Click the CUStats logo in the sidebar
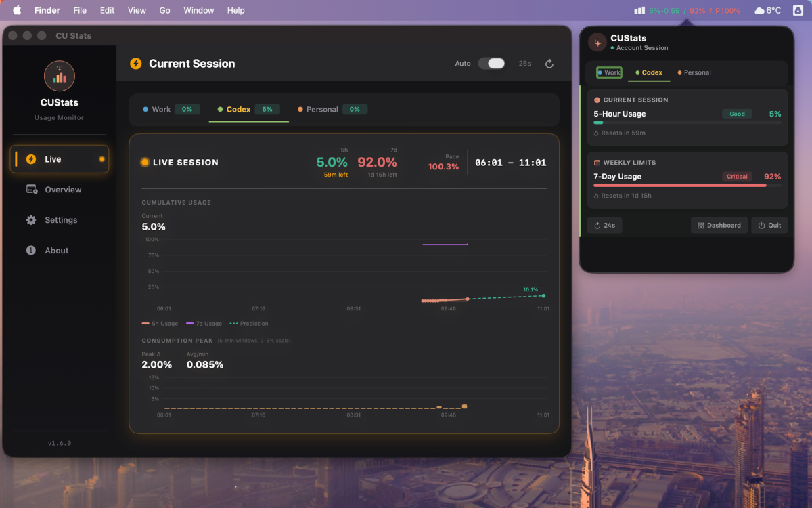 pyautogui.click(x=59, y=76)
